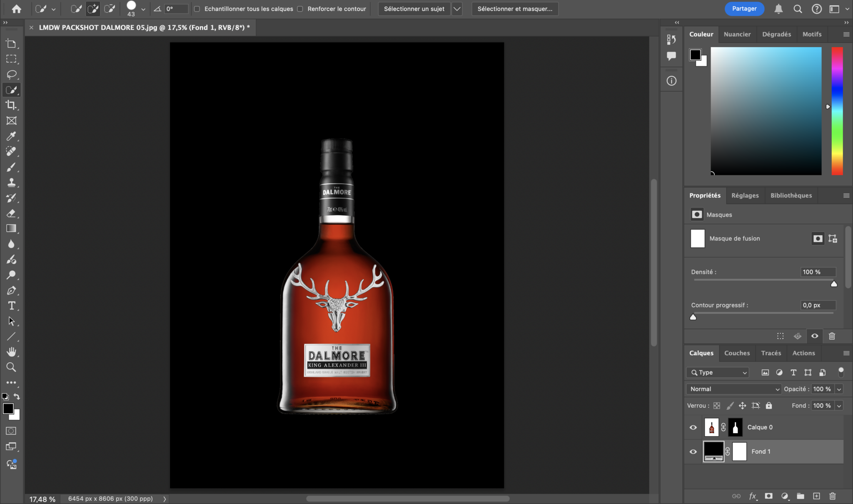Image resolution: width=853 pixels, height=504 pixels.
Task: Select the Zoom tool
Action: [11, 367]
